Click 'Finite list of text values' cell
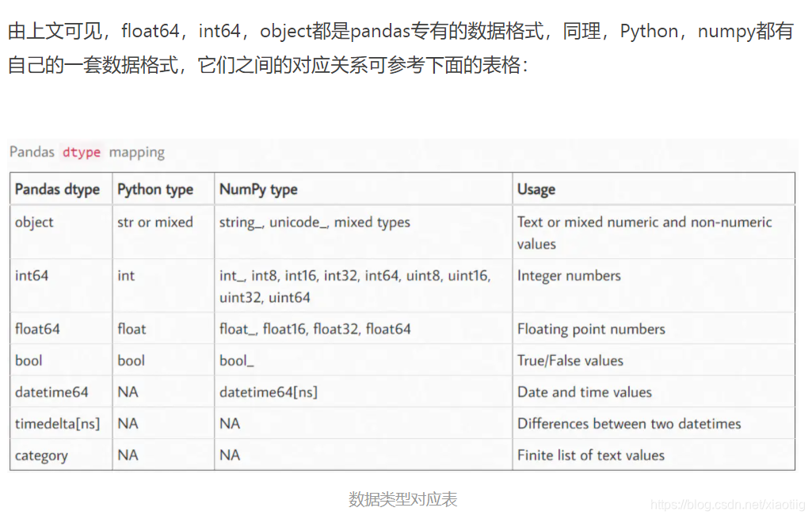This screenshot has width=812, height=519. click(x=654, y=454)
